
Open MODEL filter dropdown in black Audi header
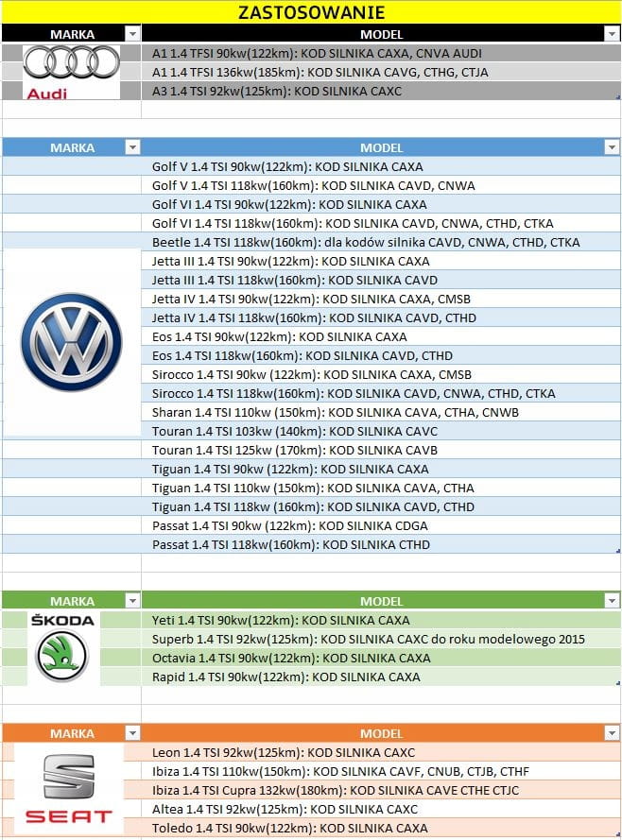611,34
